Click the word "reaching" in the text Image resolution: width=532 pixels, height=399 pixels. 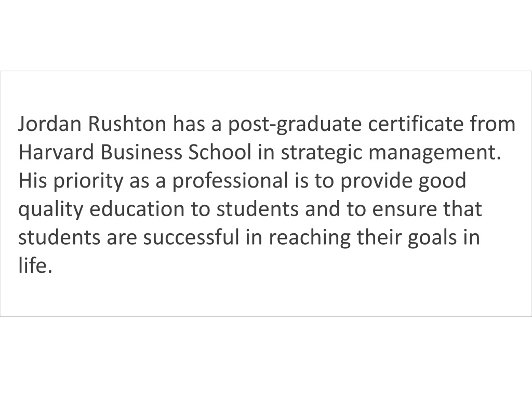click(x=310, y=238)
